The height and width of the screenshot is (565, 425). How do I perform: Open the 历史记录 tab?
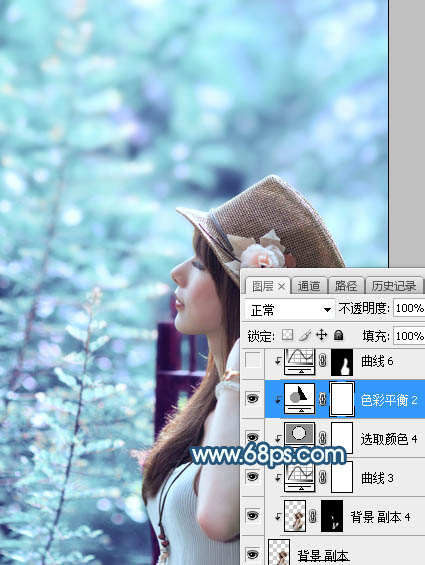tap(394, 286)
